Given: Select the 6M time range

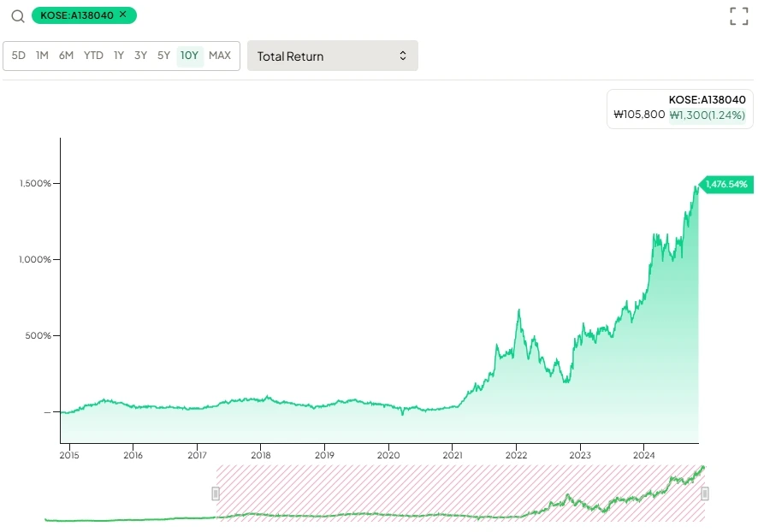Looking at the screenshot, I should click(x=66, y=56).
